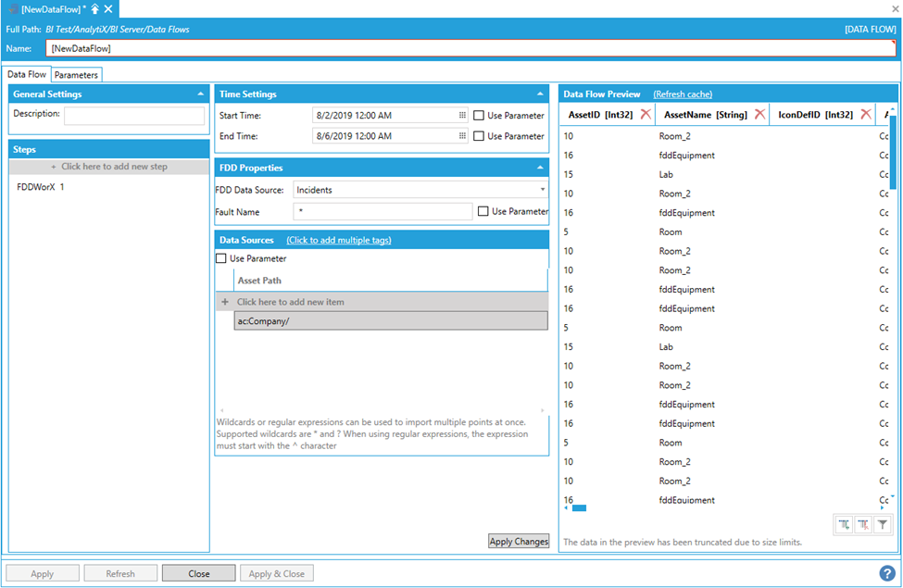Image resolution: width=903 pixels, height=588 pixels.
Task: Collapse the General Settings panel
Action: tap(201, 94)
